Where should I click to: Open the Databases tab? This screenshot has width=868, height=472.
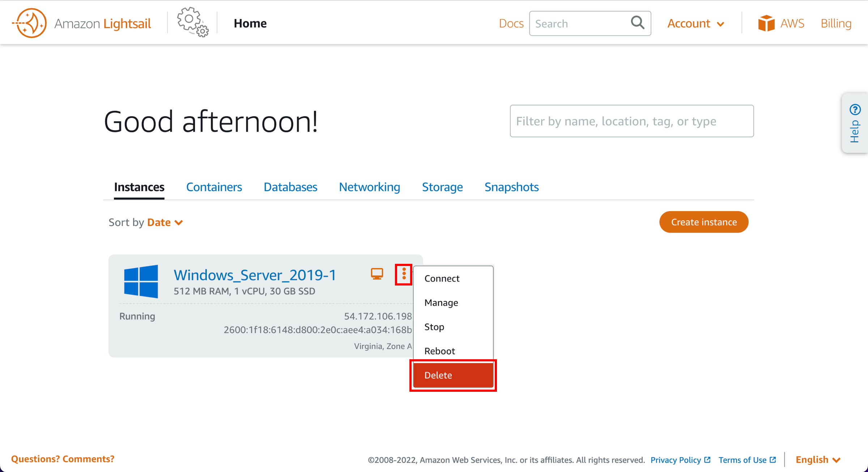tap(290, 187)
